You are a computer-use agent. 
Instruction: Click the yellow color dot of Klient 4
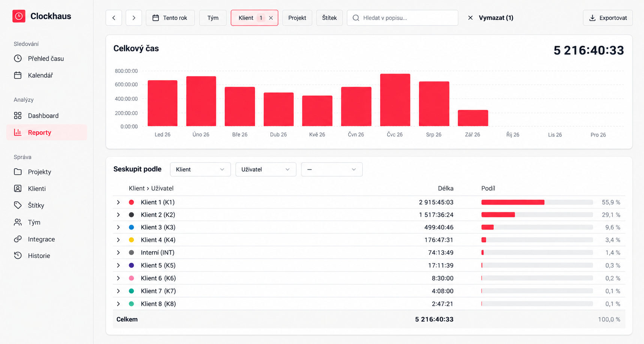(131, 240)
